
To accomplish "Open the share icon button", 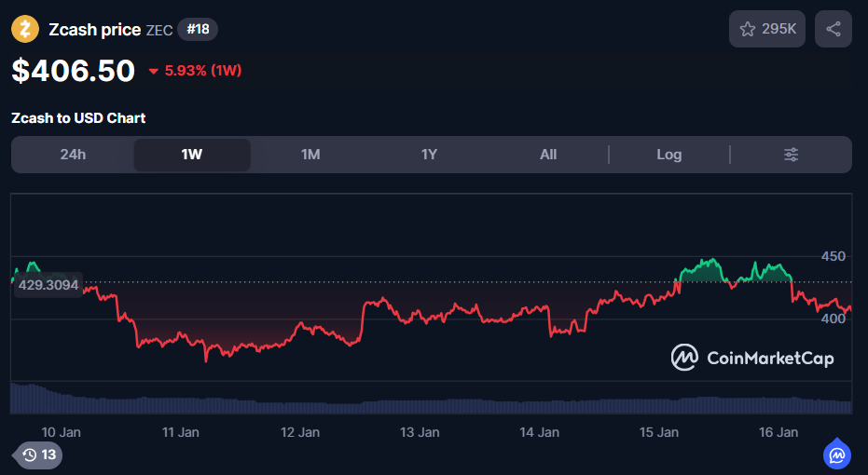I will pyautogui.click(x=834, y=29).
